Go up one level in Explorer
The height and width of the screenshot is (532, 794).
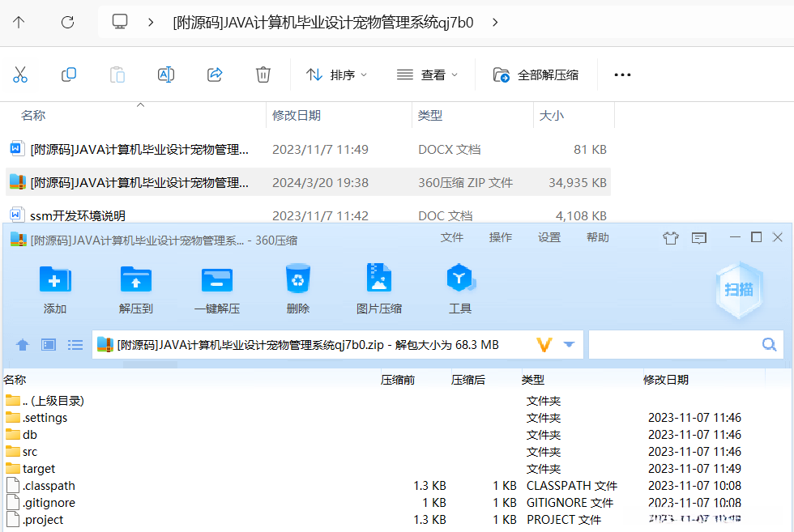click(x=19, y=23)
